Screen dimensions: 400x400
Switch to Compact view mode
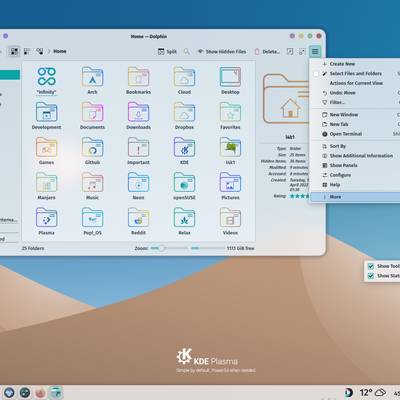point(27,51)
